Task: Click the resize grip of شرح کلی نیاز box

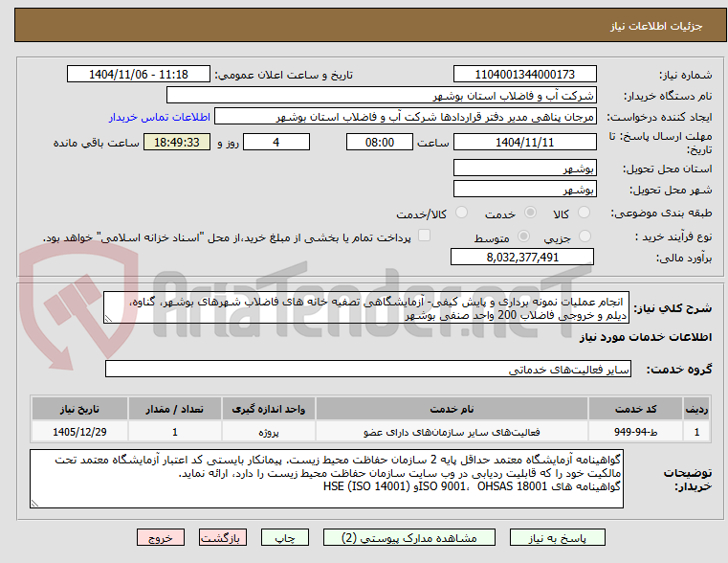Action: (x=108, y=319)
